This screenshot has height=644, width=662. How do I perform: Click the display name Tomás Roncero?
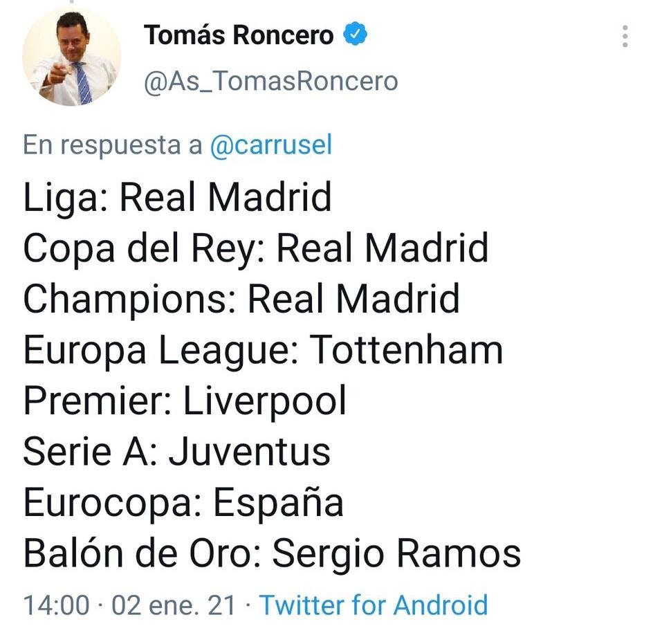point(239,35)
